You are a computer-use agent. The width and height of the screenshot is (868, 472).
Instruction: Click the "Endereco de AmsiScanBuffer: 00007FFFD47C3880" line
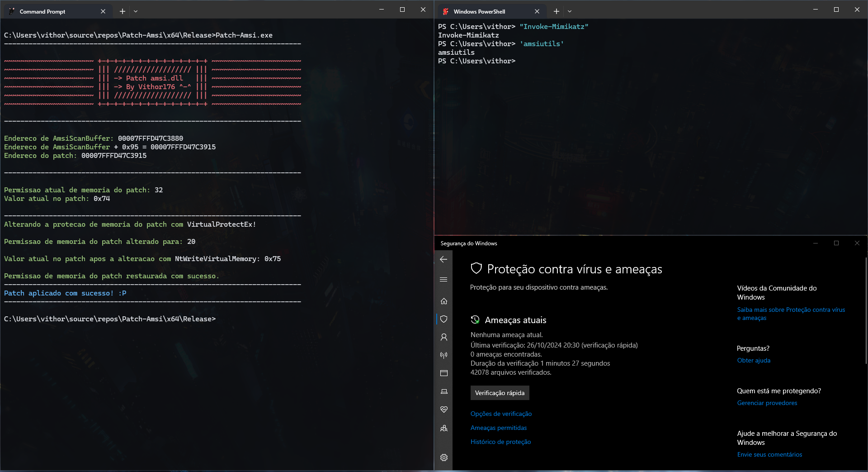(x=94, y=138)
